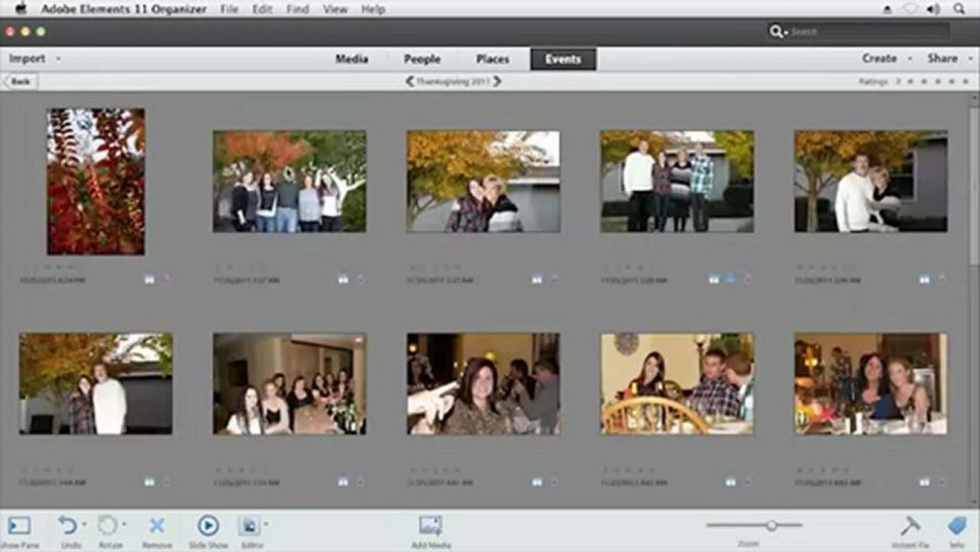The image size is (980, 552).
Task: Click the Rotate icon
Action: point(108,525)
